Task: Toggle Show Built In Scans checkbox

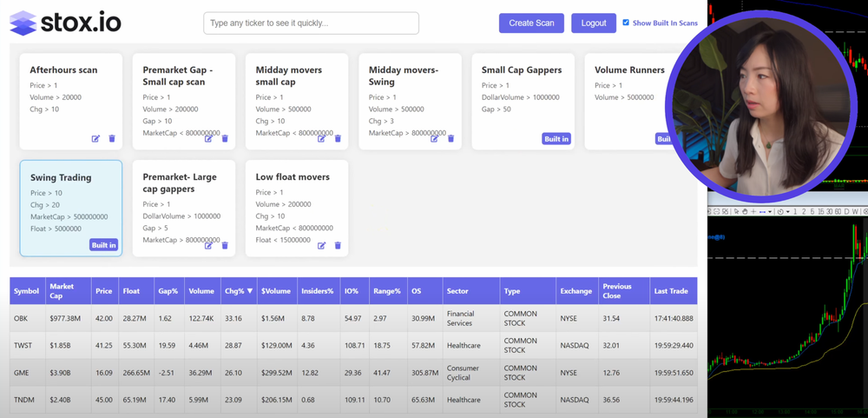Action: [x=626, y=23]
